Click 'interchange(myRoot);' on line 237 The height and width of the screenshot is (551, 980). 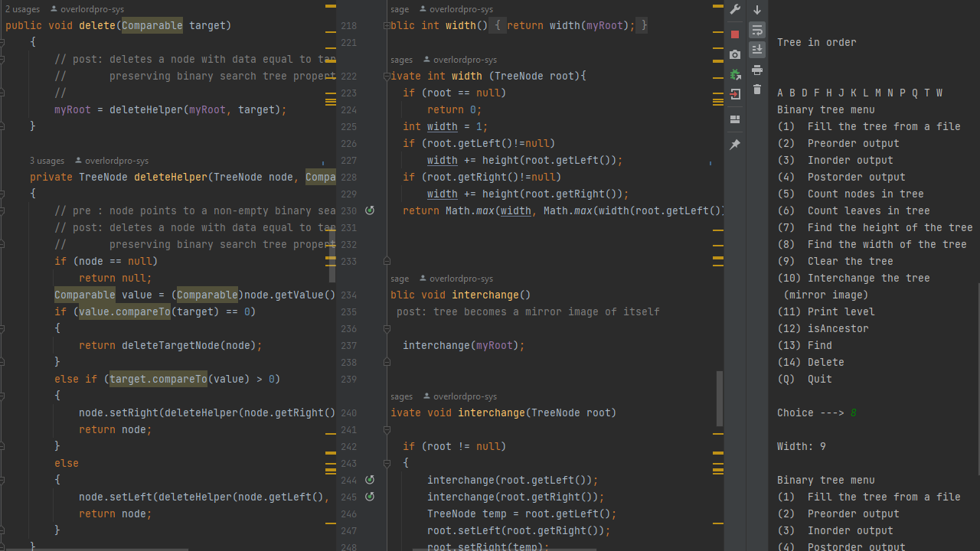464,345
